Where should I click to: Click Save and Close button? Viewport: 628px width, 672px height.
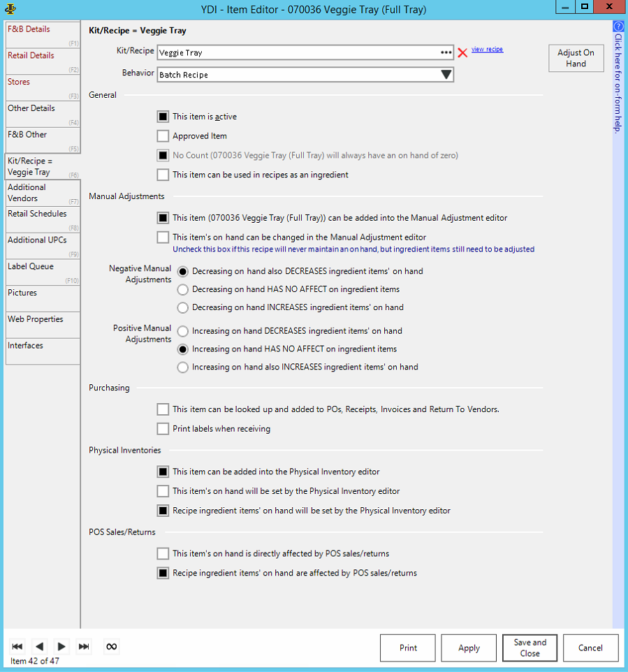tap(530, 648)
